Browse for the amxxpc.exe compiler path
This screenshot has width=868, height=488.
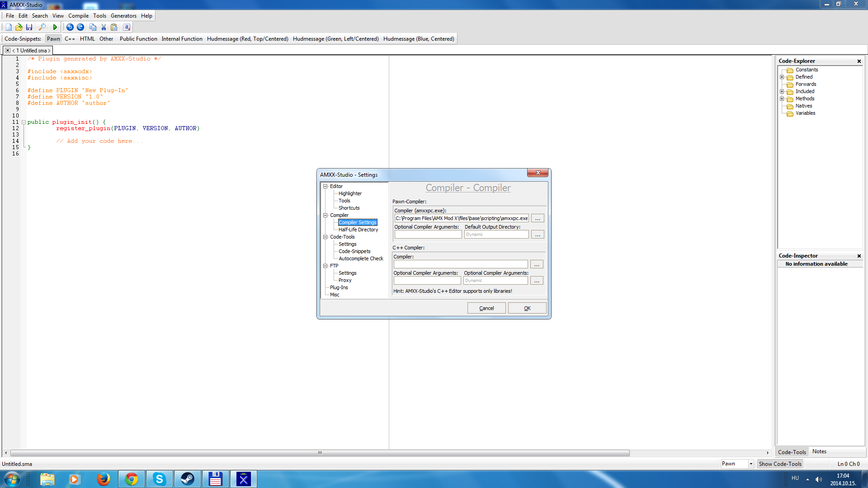[x=538, y=218]
